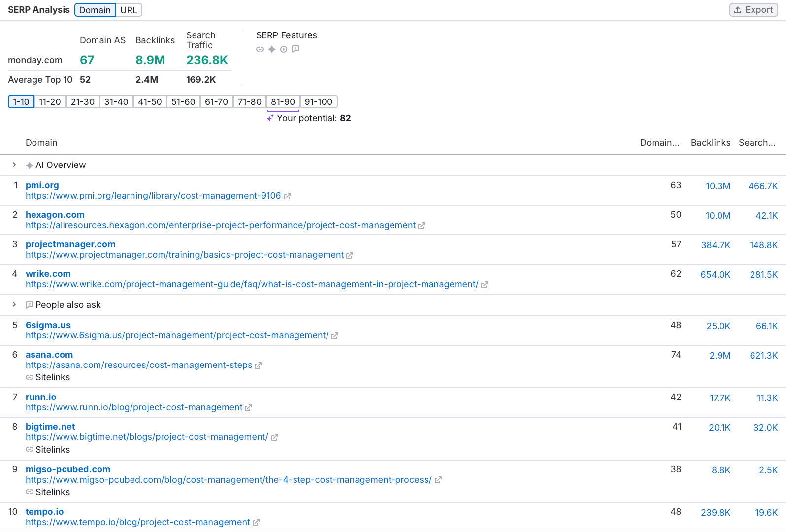786x532 pixels.
Task: Click the Sitelinks icon under asana.com
Action: pos(30,377)
